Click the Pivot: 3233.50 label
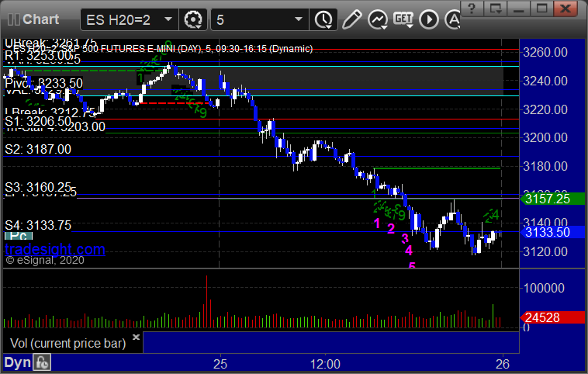The height and width of the screenshot is (374, 588). click(x=43, y=83)
